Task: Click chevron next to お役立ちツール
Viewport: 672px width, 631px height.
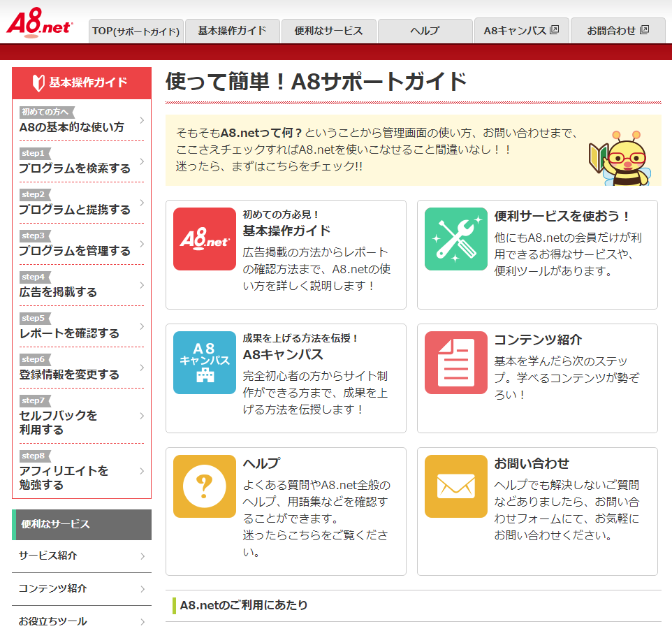Action: (143, 622)
